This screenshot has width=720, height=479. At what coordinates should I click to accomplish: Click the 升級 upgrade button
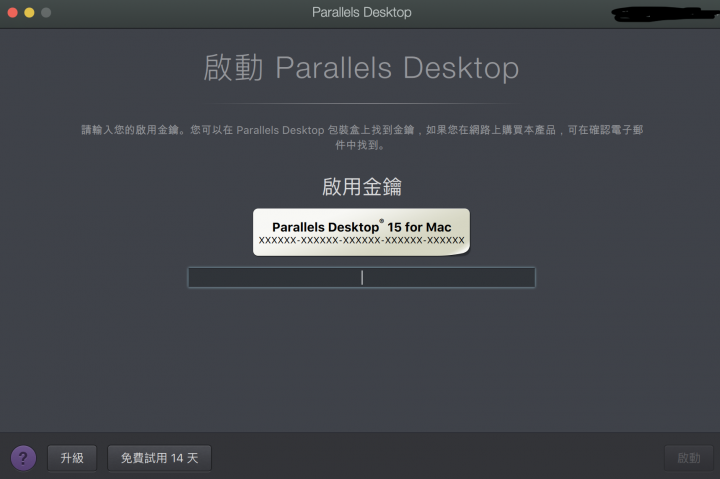tap(72, 458)
